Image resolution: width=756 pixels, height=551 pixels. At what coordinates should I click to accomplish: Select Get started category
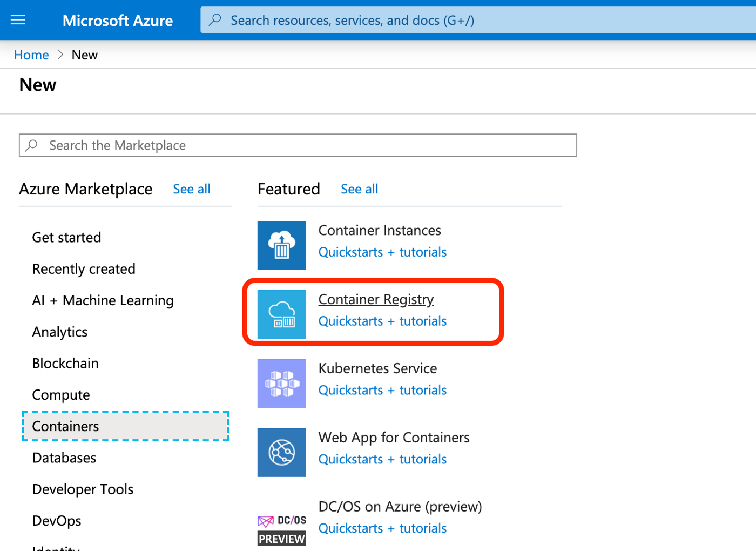click(66, 238)
